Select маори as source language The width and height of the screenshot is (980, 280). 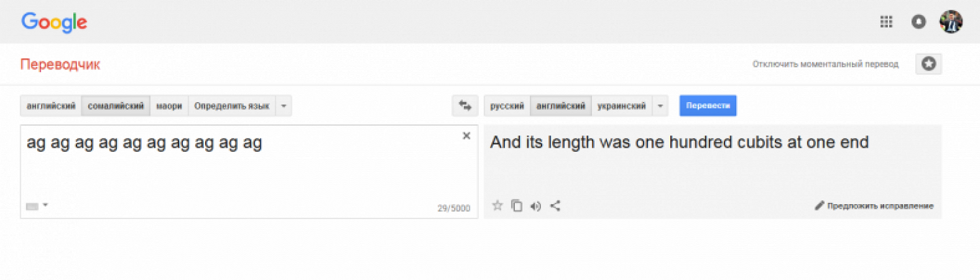(x=169, y=106)
